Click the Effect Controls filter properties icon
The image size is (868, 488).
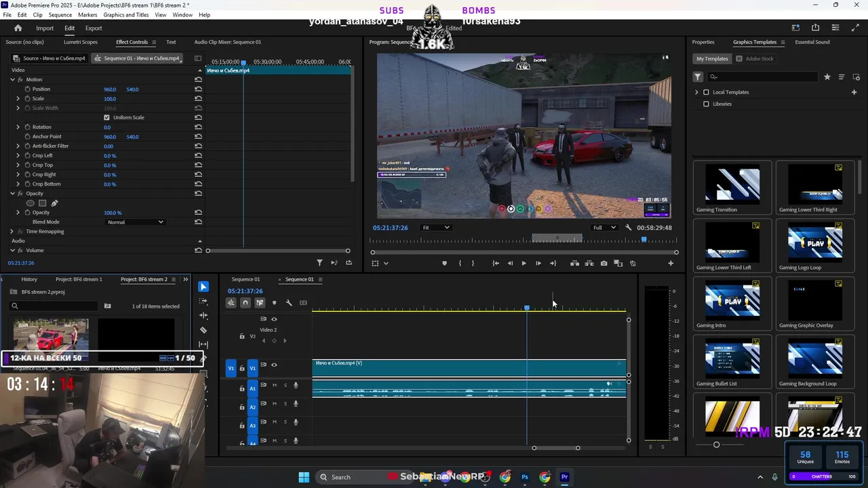319,263
